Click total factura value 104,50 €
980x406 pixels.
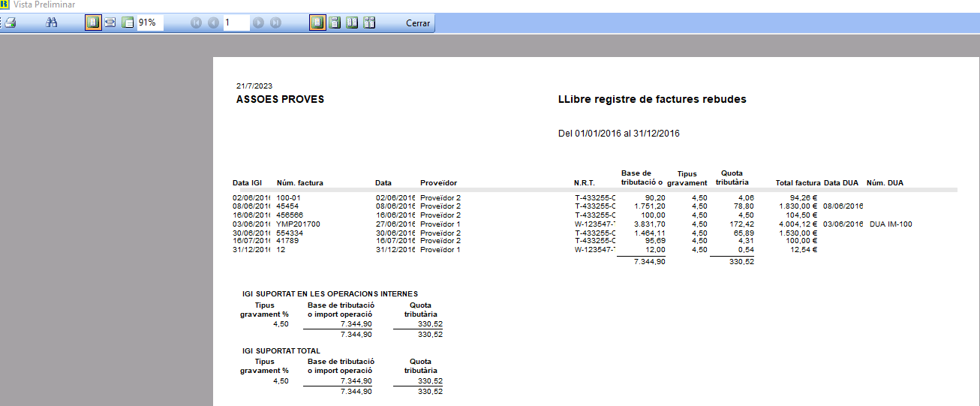(x=801, y=215)
